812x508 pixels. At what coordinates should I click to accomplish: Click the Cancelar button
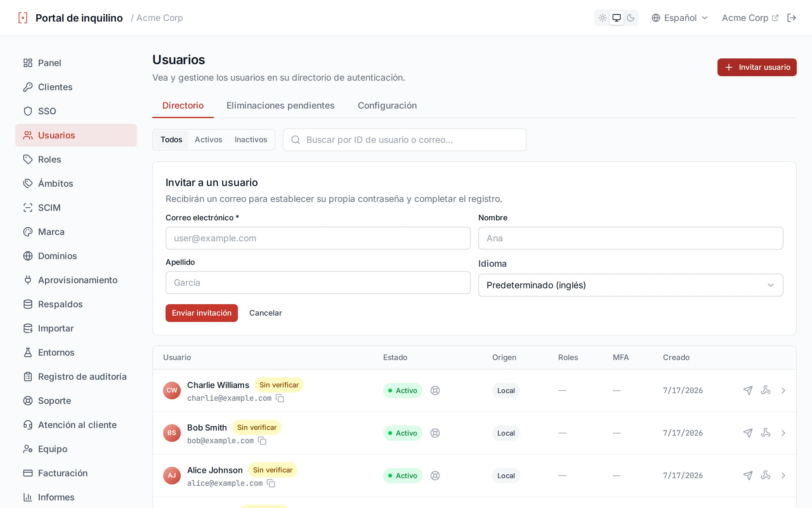coord(265,313)
